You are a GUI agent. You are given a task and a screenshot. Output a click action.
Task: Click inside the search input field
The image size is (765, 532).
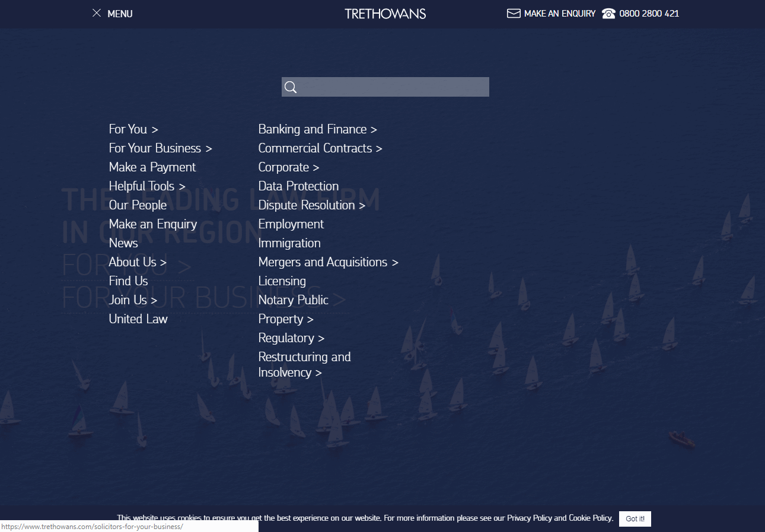393,87
